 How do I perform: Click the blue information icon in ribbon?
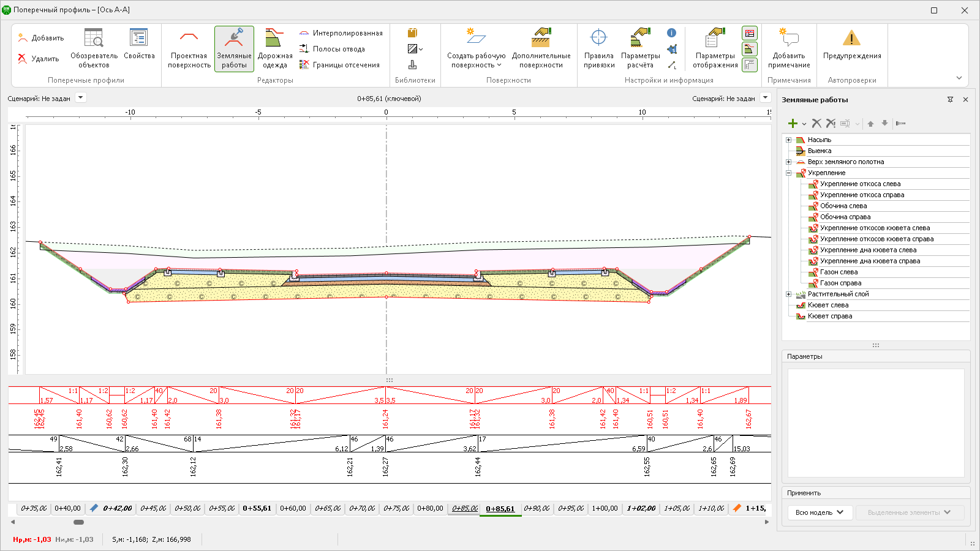pos(672,33)
